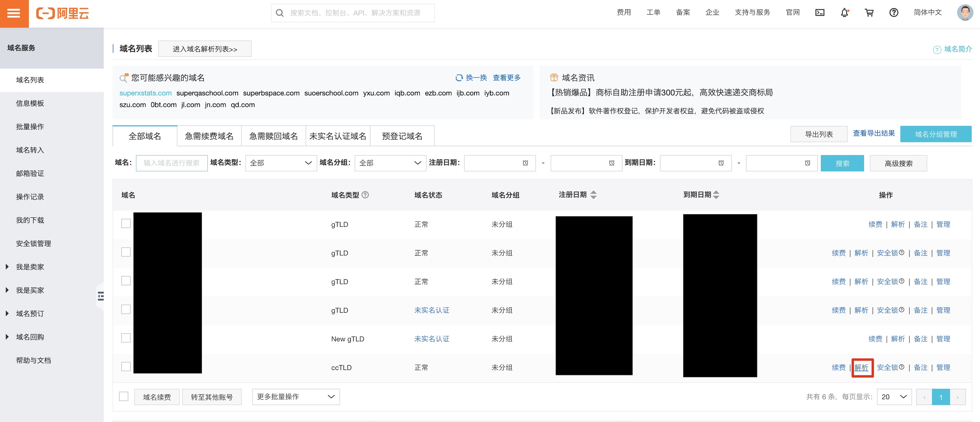This screenshot has width=980, height=422.
Task: Expand the 我是卖家 sidebar item
Action: pos(30,267)
